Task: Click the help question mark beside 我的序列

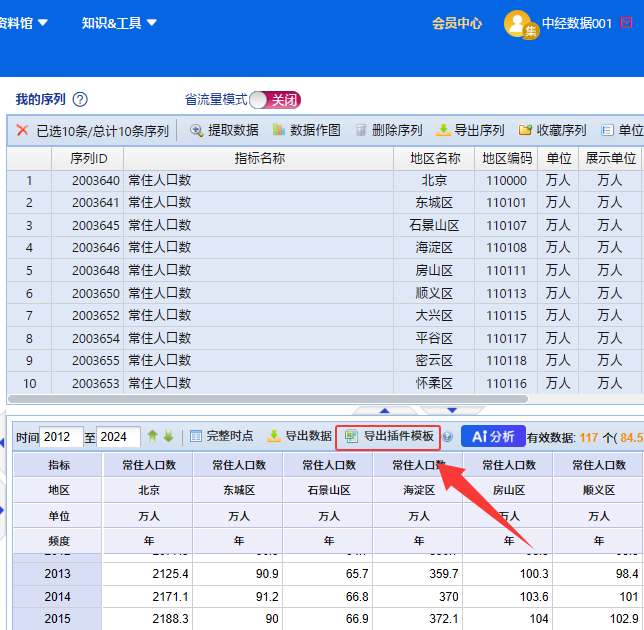Action: 80,99
